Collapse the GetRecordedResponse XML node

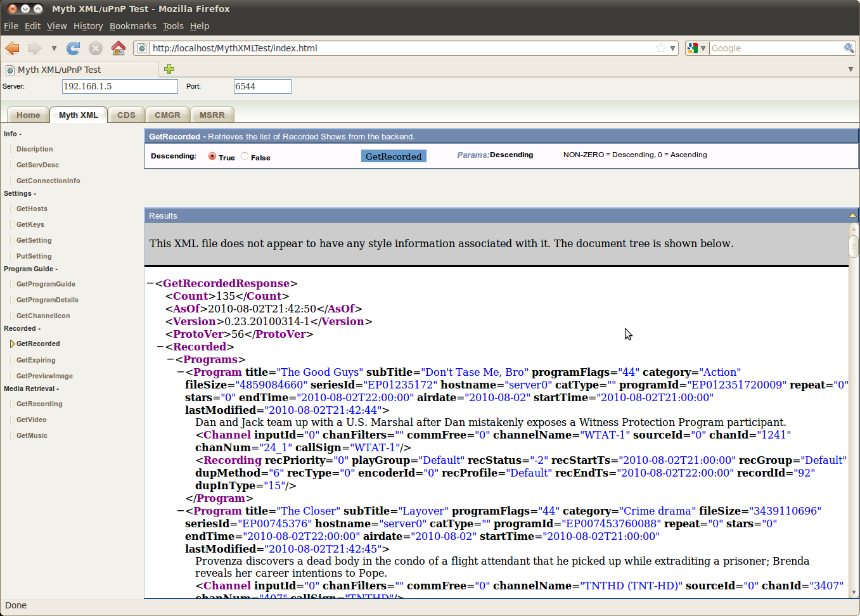150,284
